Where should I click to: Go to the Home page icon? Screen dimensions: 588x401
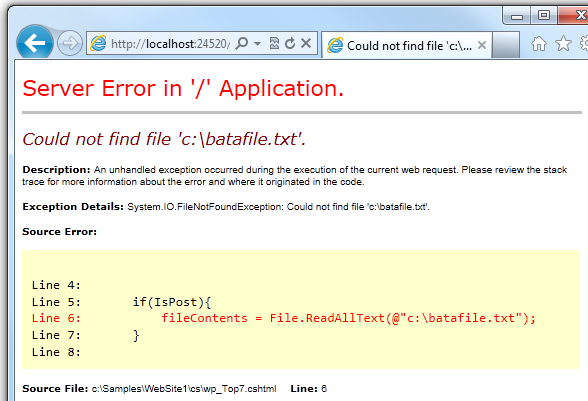539,44
